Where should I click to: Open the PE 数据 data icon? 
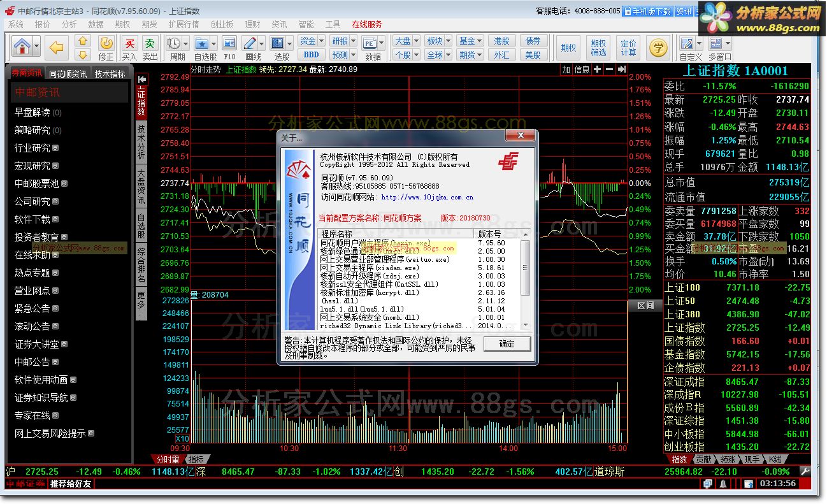click(370, 43)
